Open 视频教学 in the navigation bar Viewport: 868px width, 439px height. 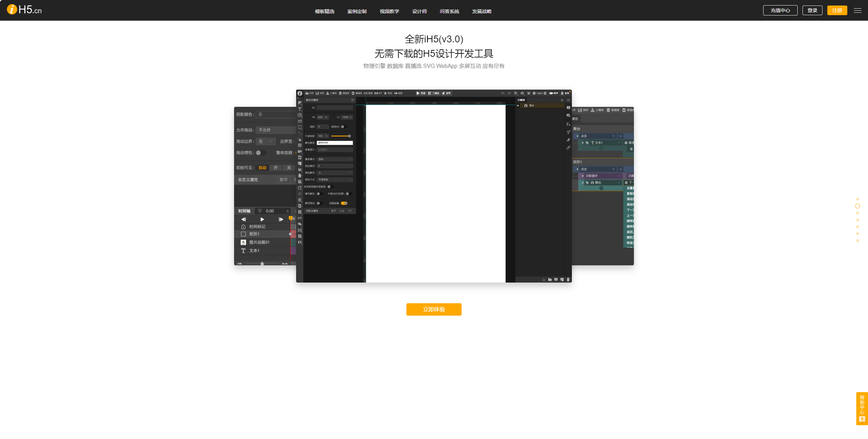[389, 11]
